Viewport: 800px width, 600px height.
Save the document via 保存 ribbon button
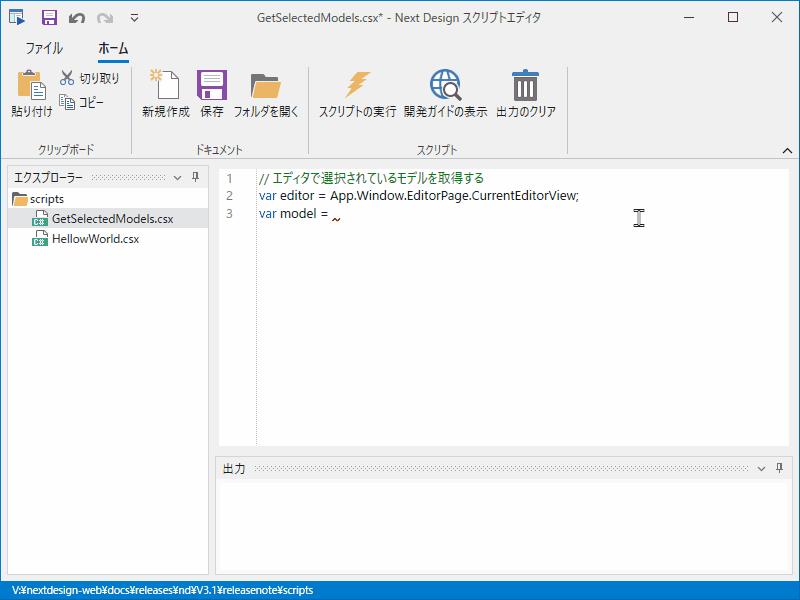pyautogui.click(x=212, y=94)
